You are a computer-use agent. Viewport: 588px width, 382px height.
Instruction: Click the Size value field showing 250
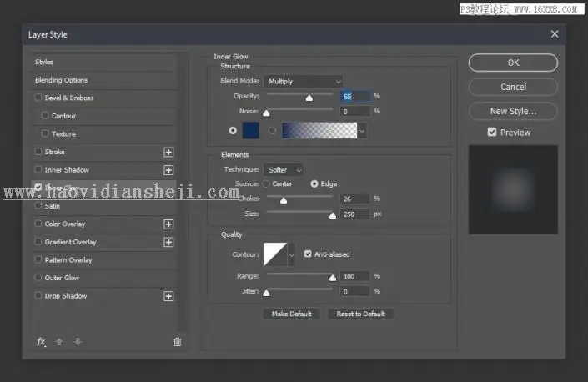click(x=355, y=214)
